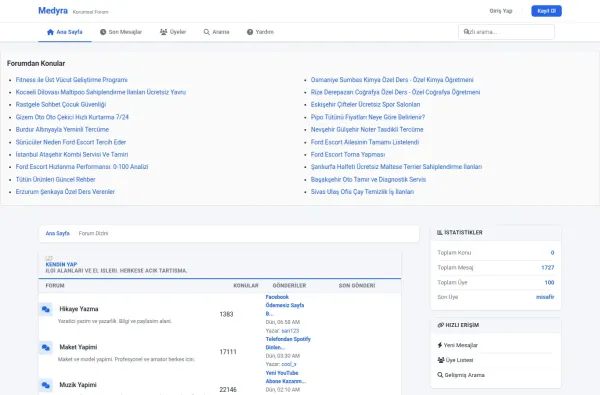Click Forum Dizini in the breadcrumb
This screenshot has width=600, height=395.
93,233
